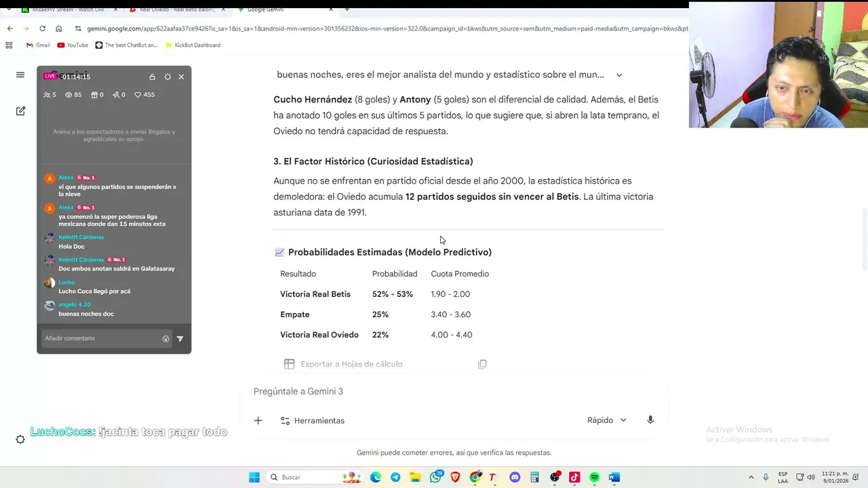
Task: Open Gemini settings gear at bottom left
Action: point(20,439)
